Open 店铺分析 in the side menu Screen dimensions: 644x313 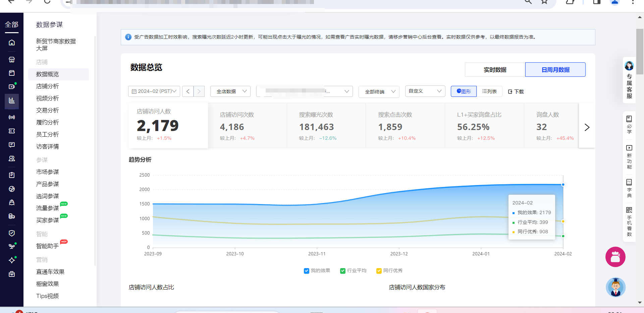(x=47, y=86)
